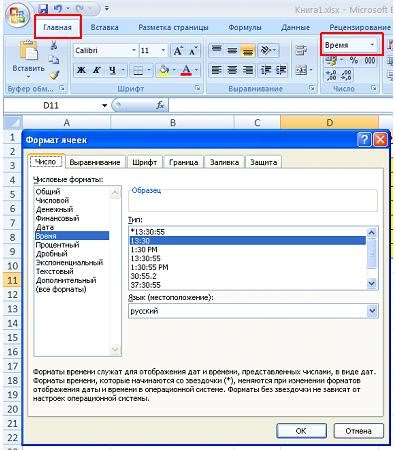
Task: Open language русский dropdown arrow
Action: coord(372,311)
